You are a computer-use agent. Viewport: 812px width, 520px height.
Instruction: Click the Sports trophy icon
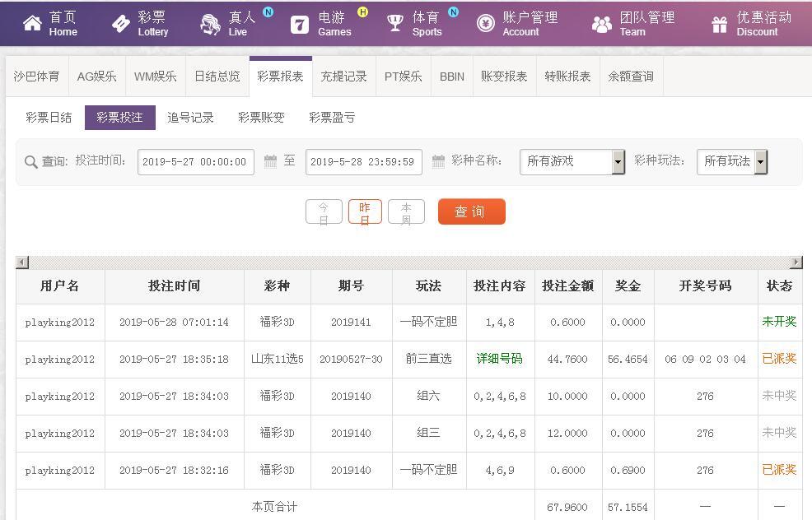pyautogui.click(x=395, y=23)
